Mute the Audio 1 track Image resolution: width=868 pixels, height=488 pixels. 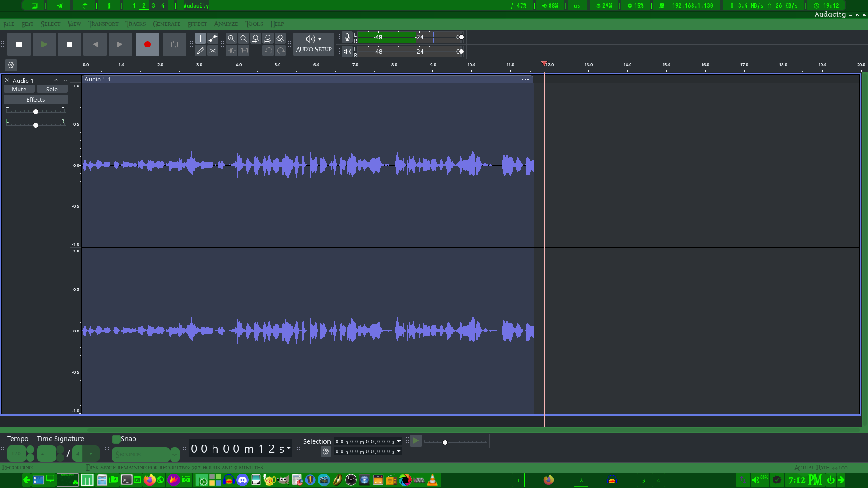19,89
